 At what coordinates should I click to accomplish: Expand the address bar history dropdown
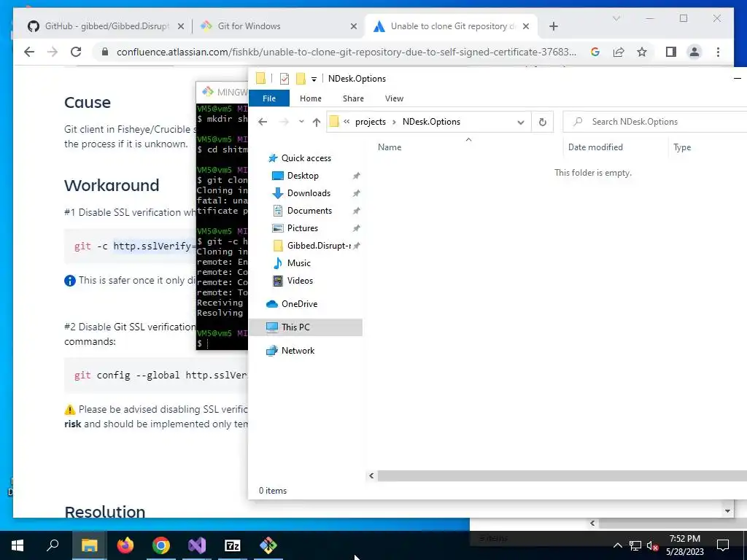click(x=521, y=122)
